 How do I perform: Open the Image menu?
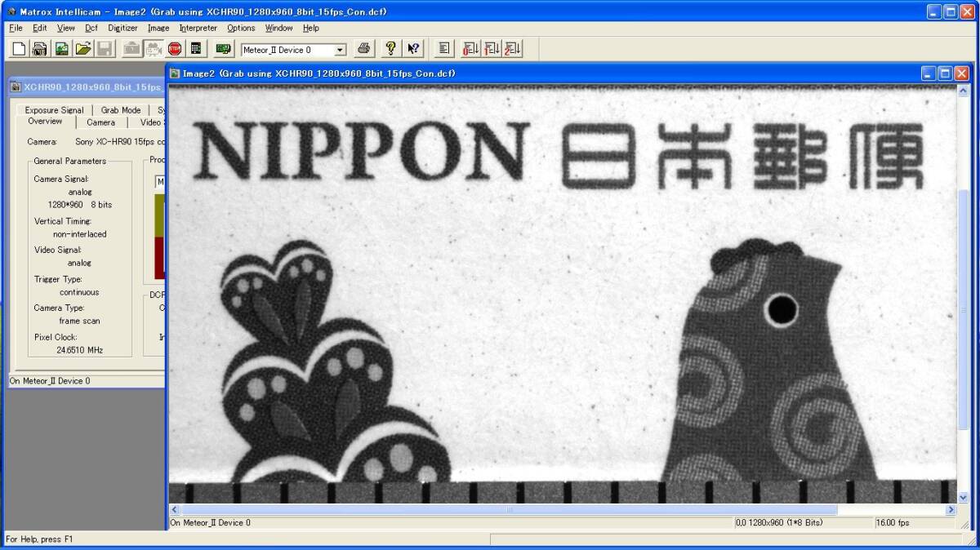pos(158,28)
